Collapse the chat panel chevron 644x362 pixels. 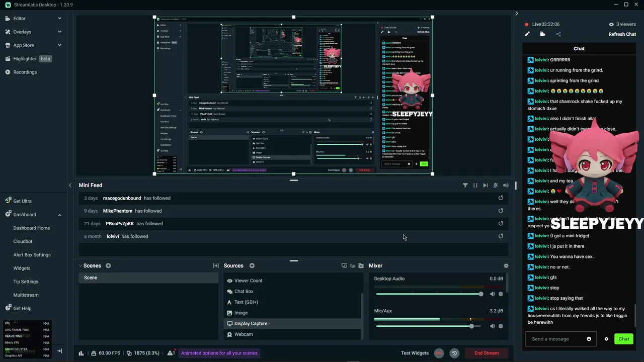(x=516, y=14)
